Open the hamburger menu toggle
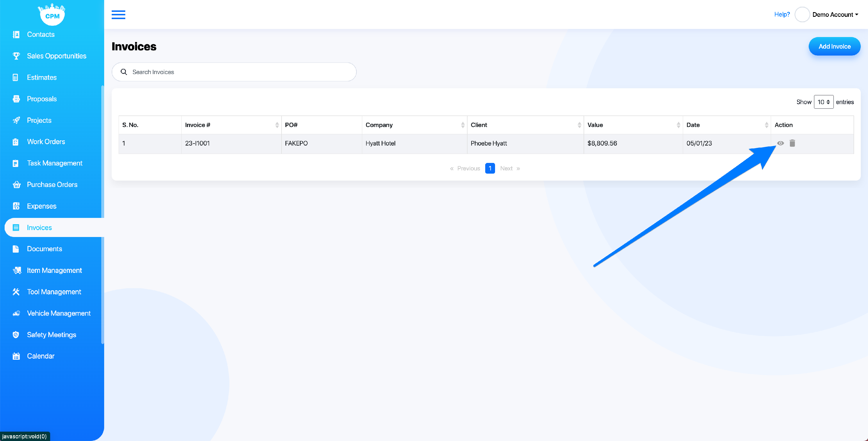The image size is (868, 441). click(x=118, y=14)
